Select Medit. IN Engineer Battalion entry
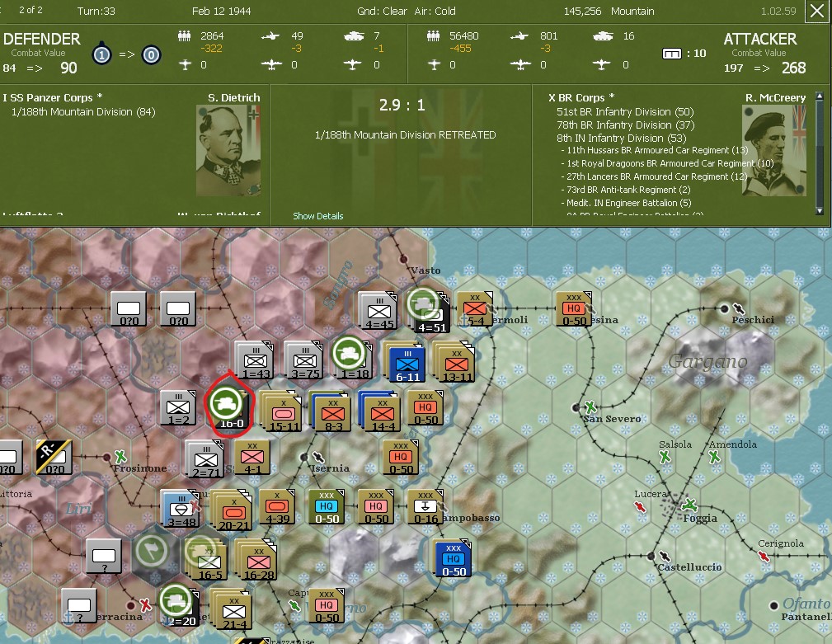The width and height of the screenshot is (832, 644). tap(626, 203)
